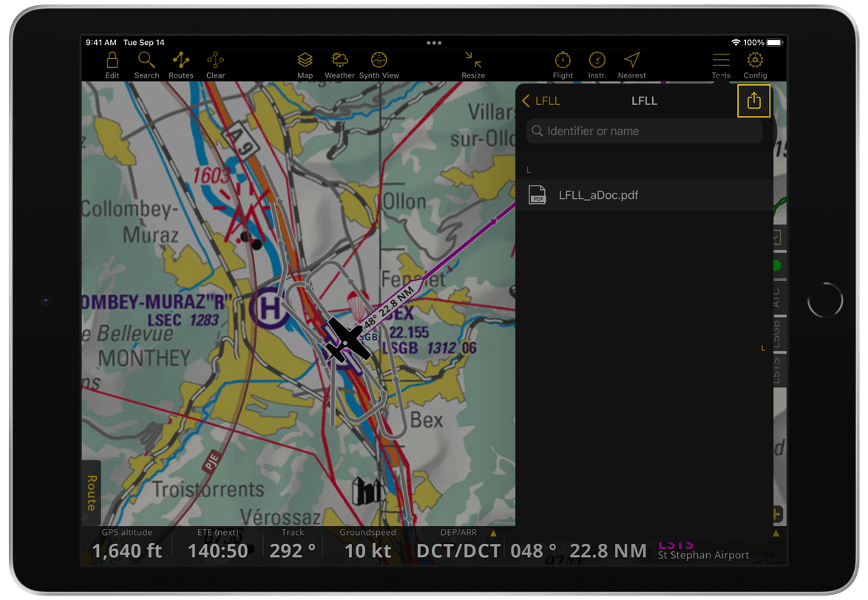Tap the heliport H symbol on map

270,308
